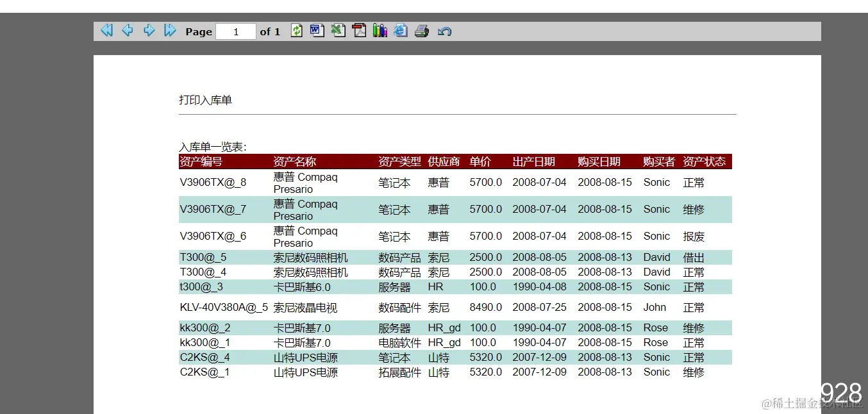
Task: Click the 索尼液晶电视 asset name
Action: tap(305, 308)
